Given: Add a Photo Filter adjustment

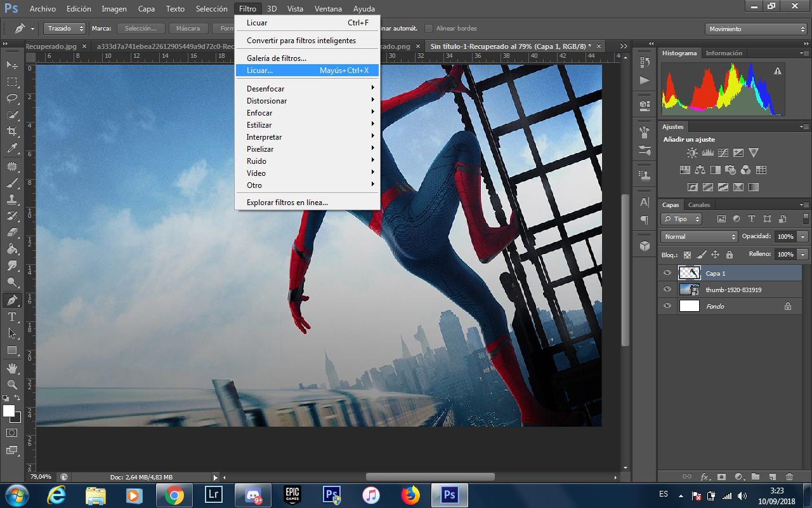Looking at the screenshot, I should [730, 170].
